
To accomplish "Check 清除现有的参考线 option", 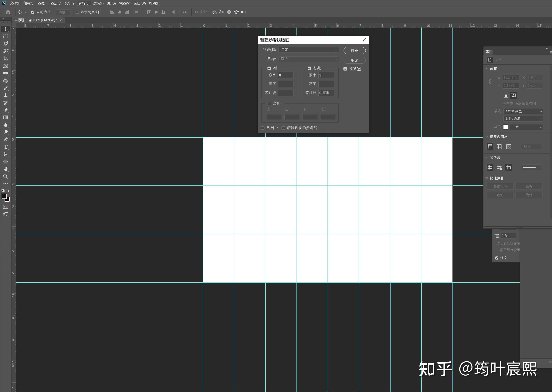I will click(x=283, y=128).
